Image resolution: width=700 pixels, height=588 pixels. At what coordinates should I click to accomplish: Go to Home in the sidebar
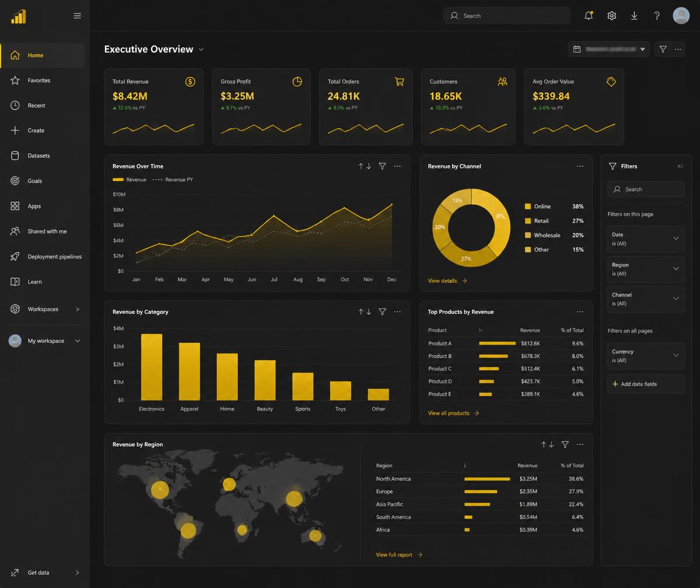click(x=43, y=55)
